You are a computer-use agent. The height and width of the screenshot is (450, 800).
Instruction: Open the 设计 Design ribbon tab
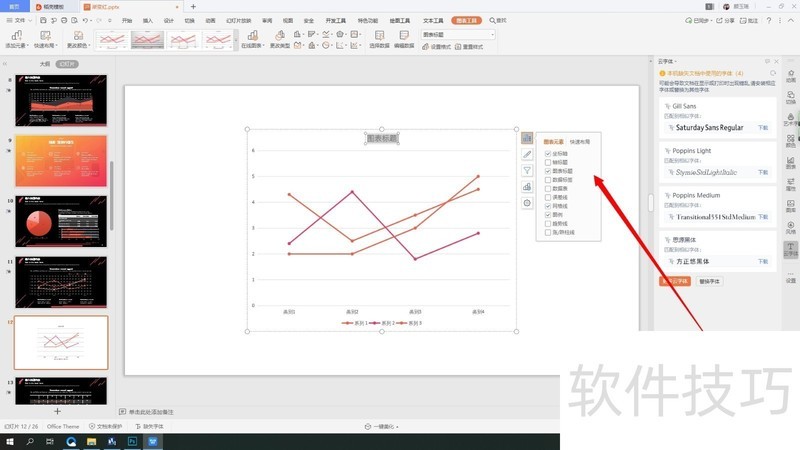pyautogui.click(x=168, y=20)
